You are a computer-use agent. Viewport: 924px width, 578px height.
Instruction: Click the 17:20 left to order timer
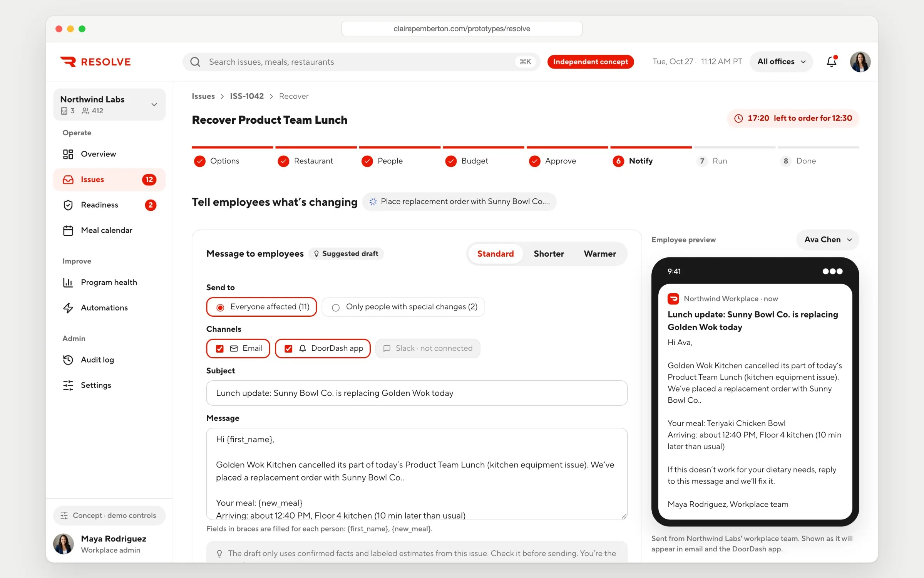(793, 118)
